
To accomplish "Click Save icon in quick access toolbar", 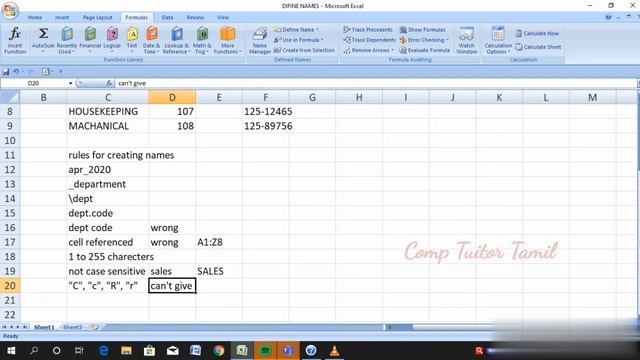I will pos(6,72).
